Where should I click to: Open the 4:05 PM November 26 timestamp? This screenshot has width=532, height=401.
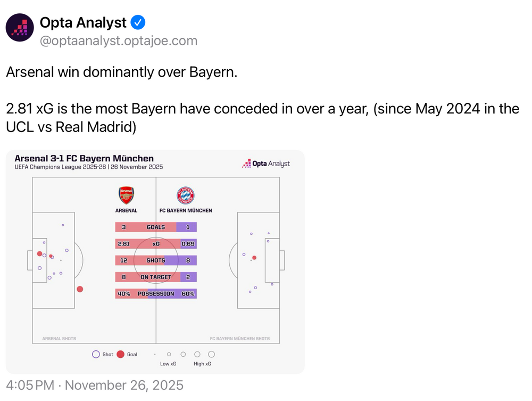(95, 385)
